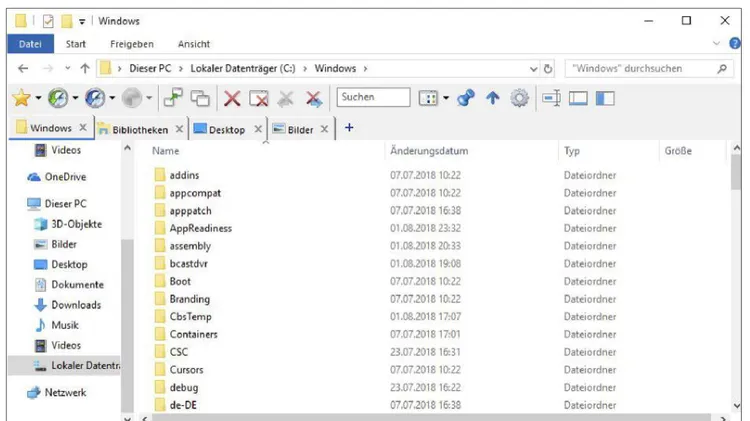Click the tab list grid icon
750x421 pixels.
coord(428,99)
